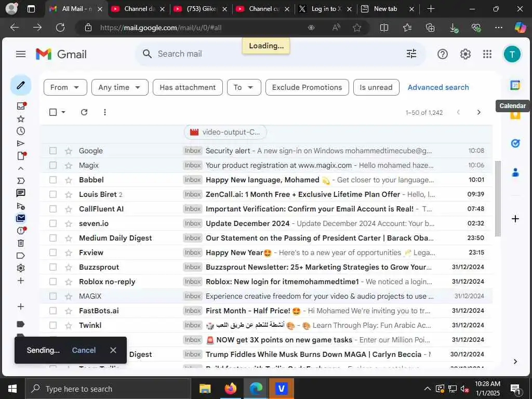Open Medium Daily Digest Carter email
The height and width of the screenshot is (399, 532).
coord(267,238)
